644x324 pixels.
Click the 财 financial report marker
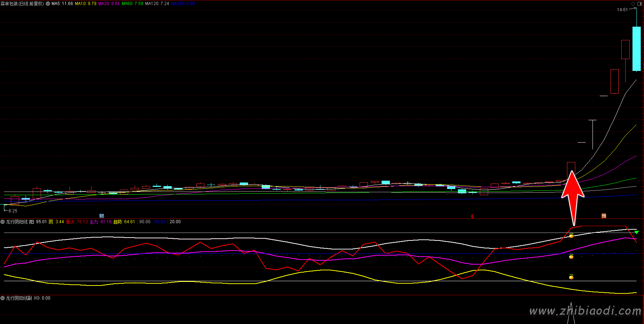click(102, 216)
